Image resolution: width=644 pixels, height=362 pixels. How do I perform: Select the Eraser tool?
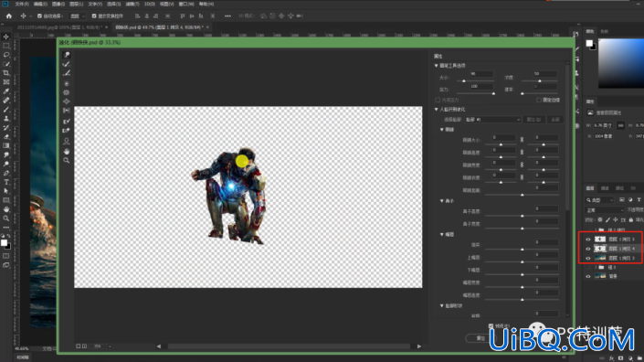[6, 136]
